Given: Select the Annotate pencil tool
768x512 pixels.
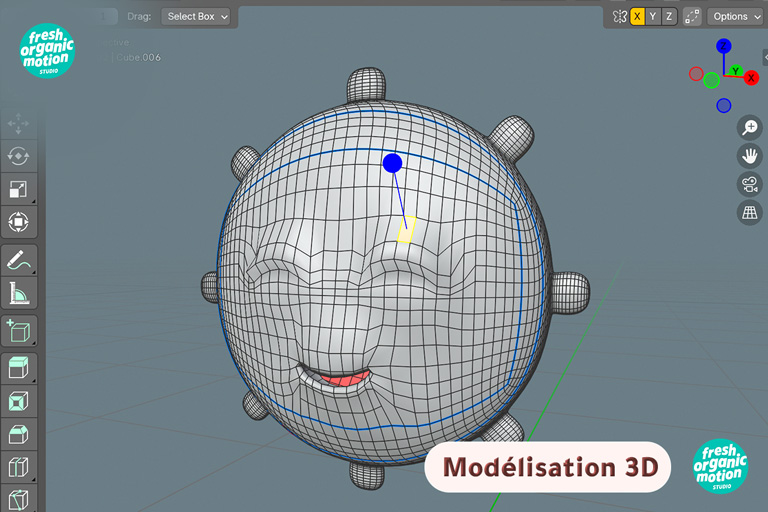Looking at the screenshot, I should pos(18,259).
